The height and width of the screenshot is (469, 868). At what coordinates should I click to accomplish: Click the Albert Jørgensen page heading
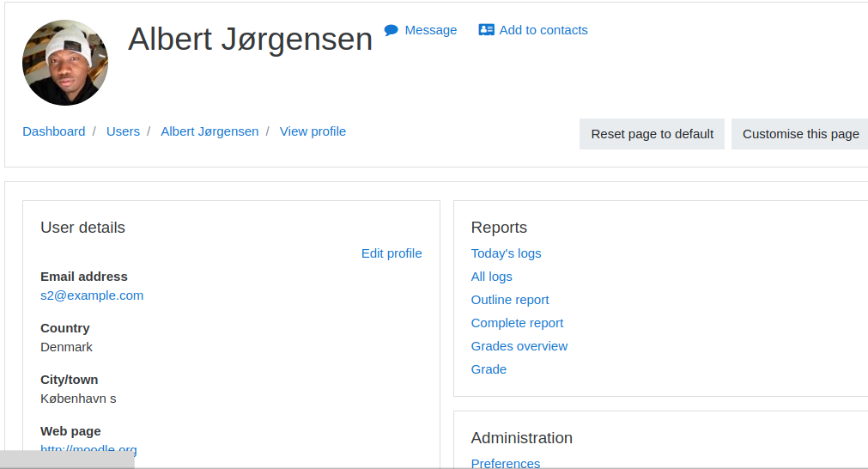[250, 40]
